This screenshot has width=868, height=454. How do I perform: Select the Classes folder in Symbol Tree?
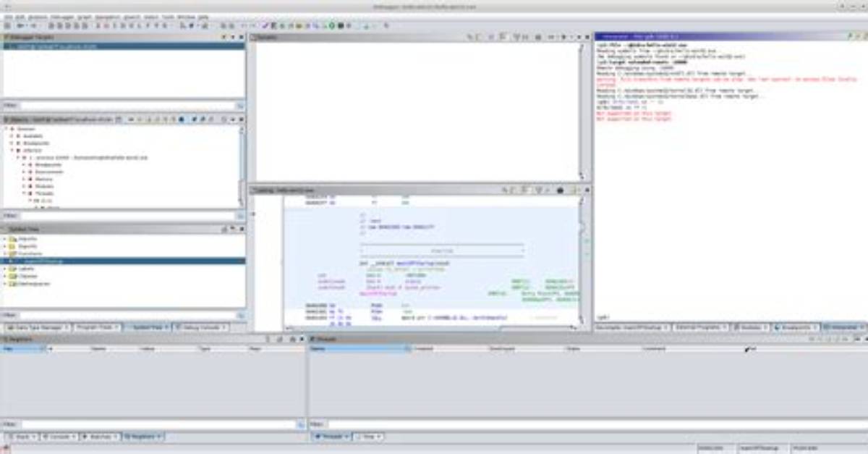[x=27, y=276]
